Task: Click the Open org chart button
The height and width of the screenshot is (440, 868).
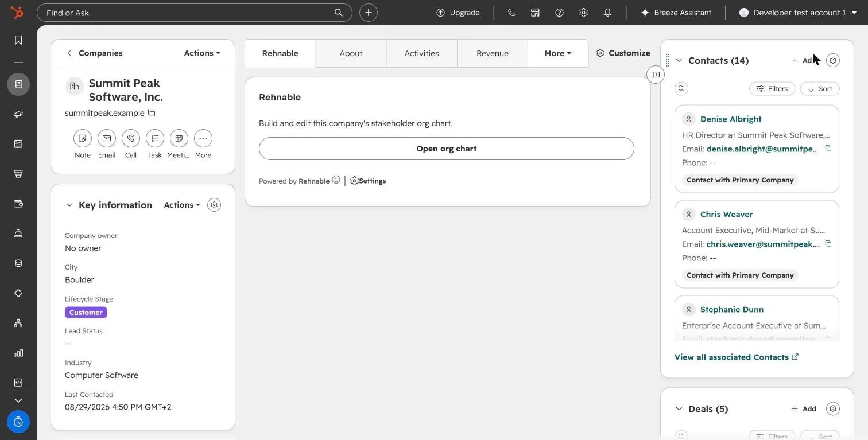Action: 447,149
